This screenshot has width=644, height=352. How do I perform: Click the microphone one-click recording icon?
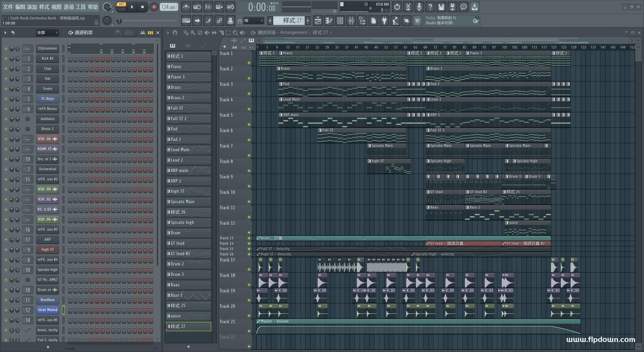point(419,7)
